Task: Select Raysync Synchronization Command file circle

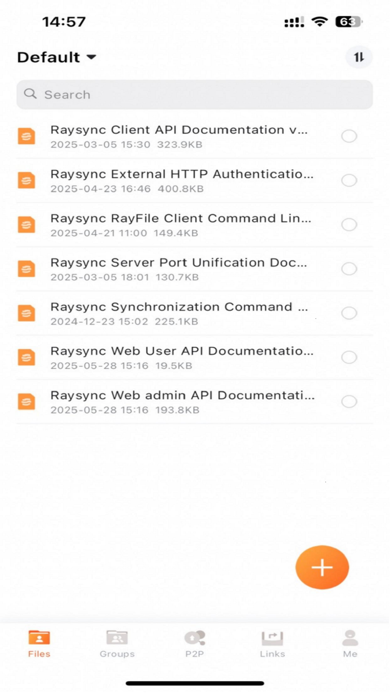Action: click(349, 313)
